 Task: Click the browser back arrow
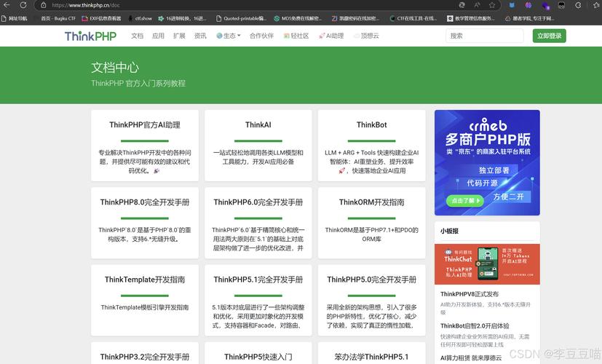pyautogui.click(x=6, y=5)
